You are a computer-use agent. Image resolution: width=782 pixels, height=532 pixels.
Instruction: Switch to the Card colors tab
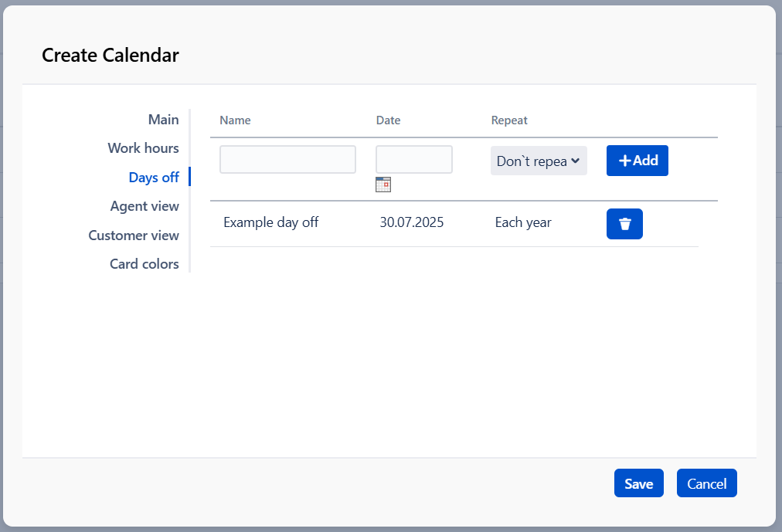(x=144, y=264)
